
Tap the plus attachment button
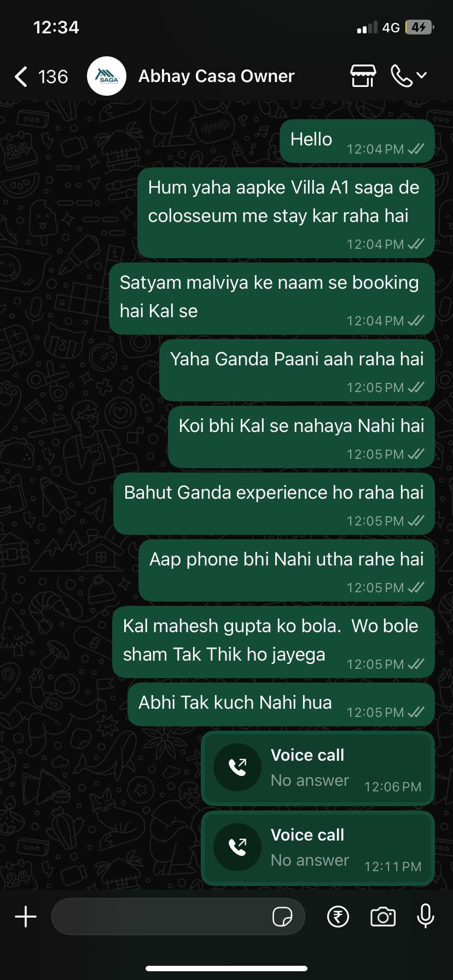(26, 917)
